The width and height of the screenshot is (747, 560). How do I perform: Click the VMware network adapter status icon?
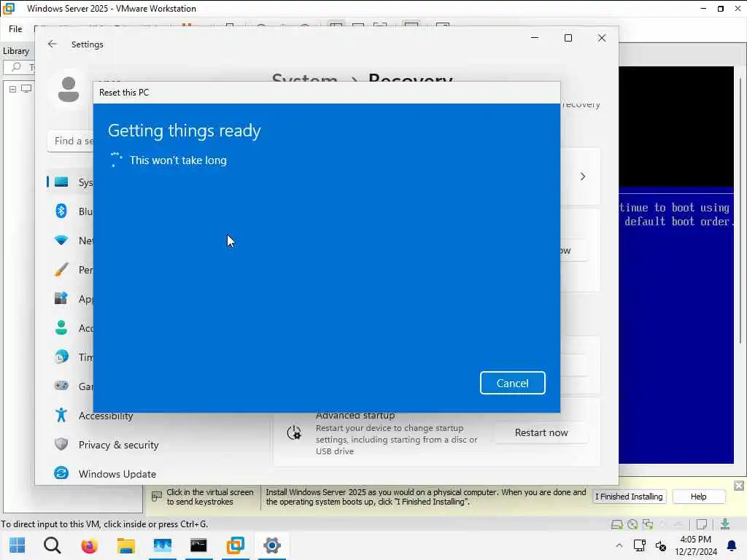click(x=648, y=524)
